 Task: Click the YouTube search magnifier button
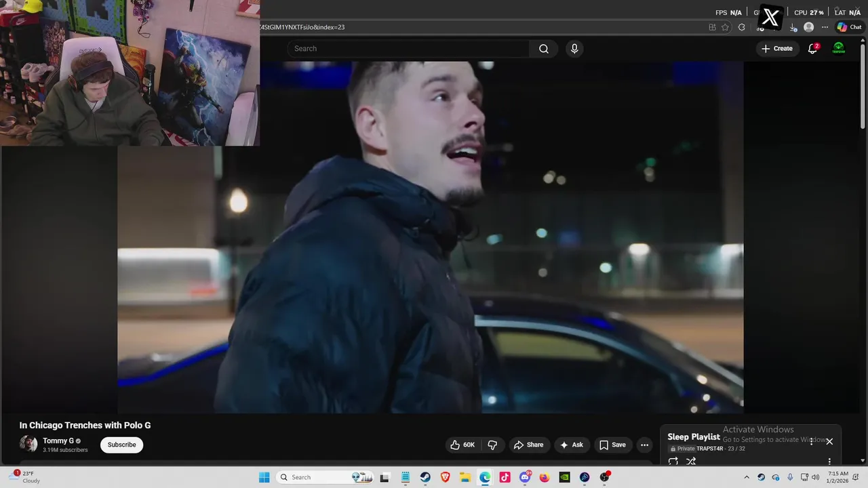point(544,49)
